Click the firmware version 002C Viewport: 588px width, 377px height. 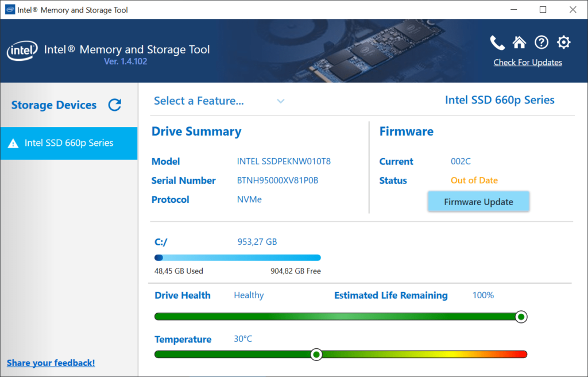point(461,161)
